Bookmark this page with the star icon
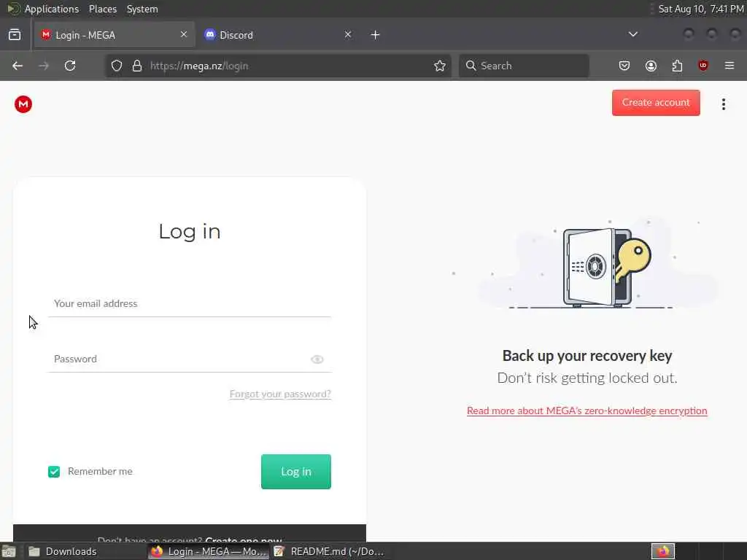This screenshot has width=747, height=560. coord(440,66)
